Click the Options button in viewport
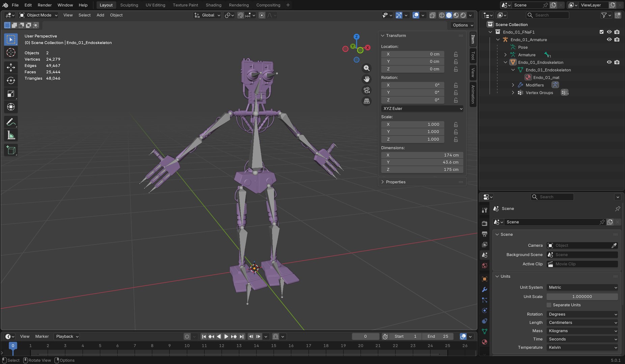The image size is (625, 364). pyautogui.click(x=463, y=25)
